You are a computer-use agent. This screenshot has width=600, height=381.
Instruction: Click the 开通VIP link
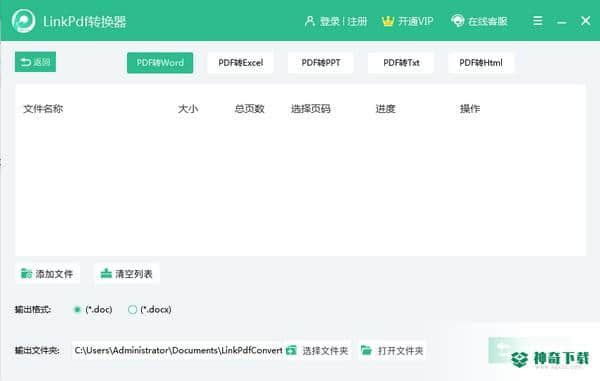tap(415, 21)
